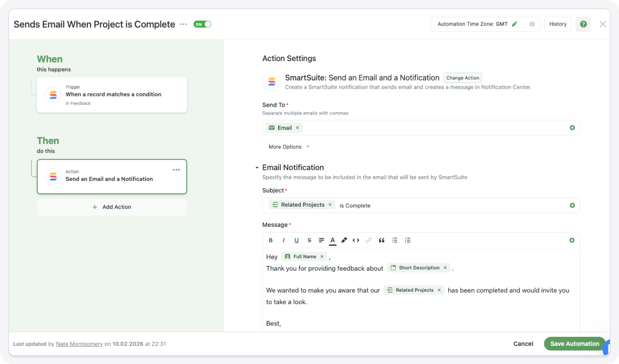Click the 'Best,' line in message body
The image size is (619, 364).
pos(274,324)
